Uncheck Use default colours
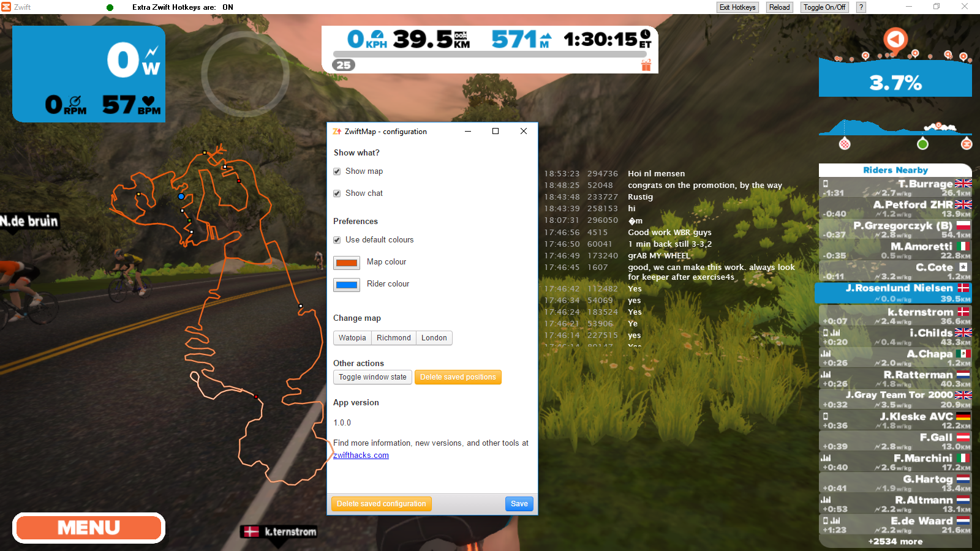980x551 pixels. (337, 240)
